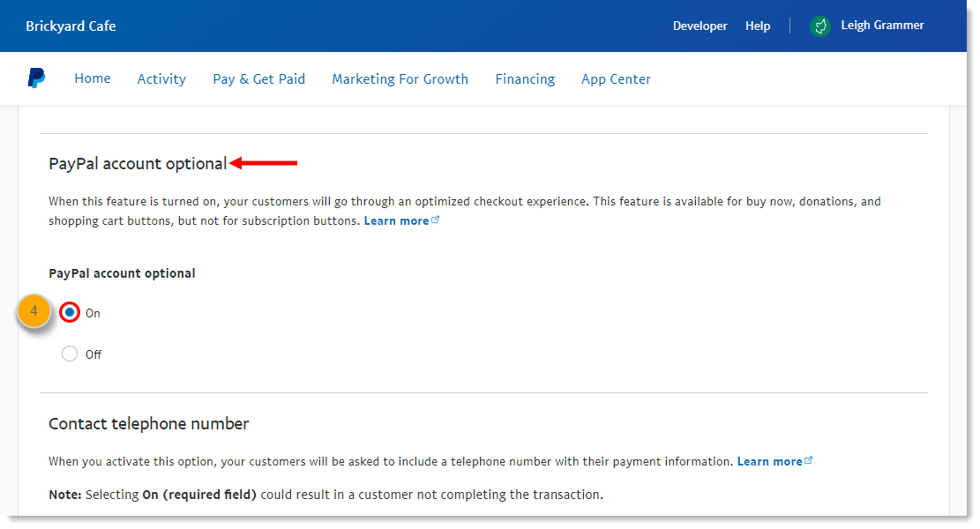Click the Contact telephone number heading

coord(149,423)
